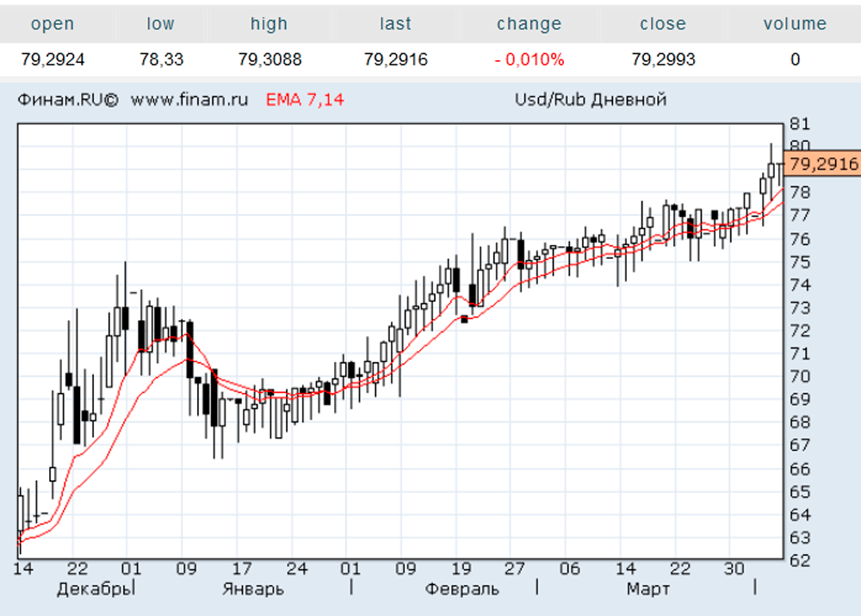
Task: Select the Март month label on timeline
Action: 647,589
